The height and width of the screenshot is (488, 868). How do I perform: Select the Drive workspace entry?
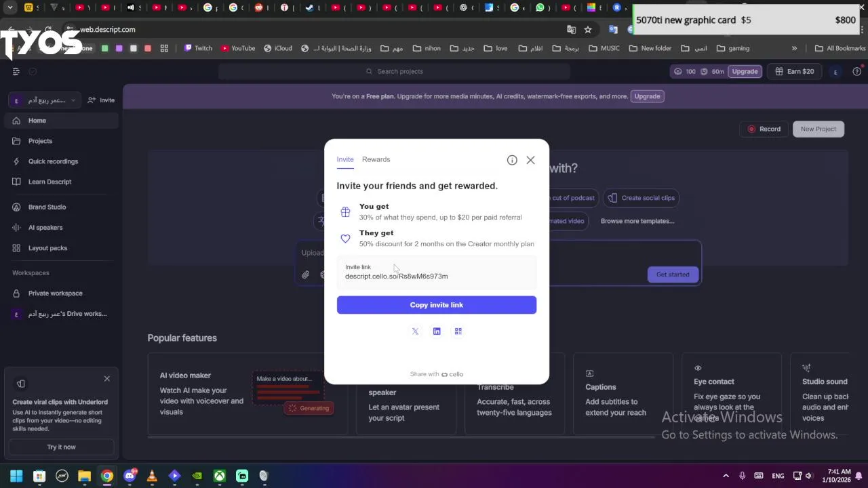(61, 314)
